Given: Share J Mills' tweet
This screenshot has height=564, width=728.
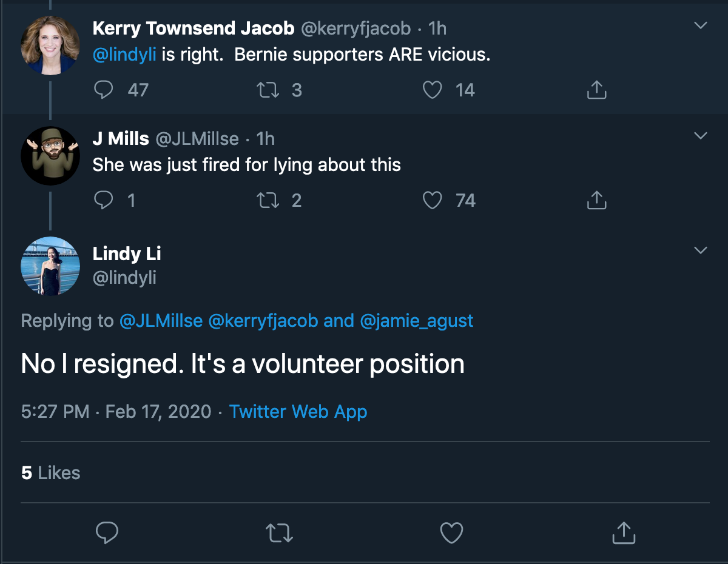Looking at the screenshot, I should click(597, 200).
